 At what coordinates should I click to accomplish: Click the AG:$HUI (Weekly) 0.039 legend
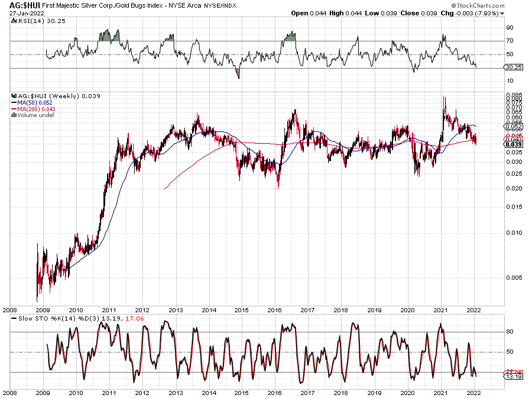pyautogui.click(x=59, y=96)
